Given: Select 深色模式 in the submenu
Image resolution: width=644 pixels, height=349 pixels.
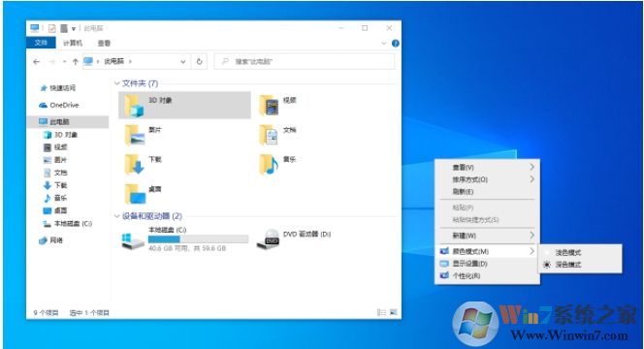Looking at the screenshot, I should pos(580,265).
